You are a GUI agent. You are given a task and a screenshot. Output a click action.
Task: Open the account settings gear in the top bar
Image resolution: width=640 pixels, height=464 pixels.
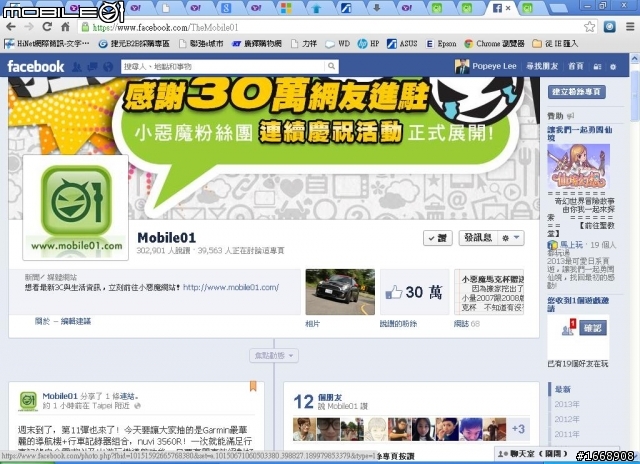613,67
